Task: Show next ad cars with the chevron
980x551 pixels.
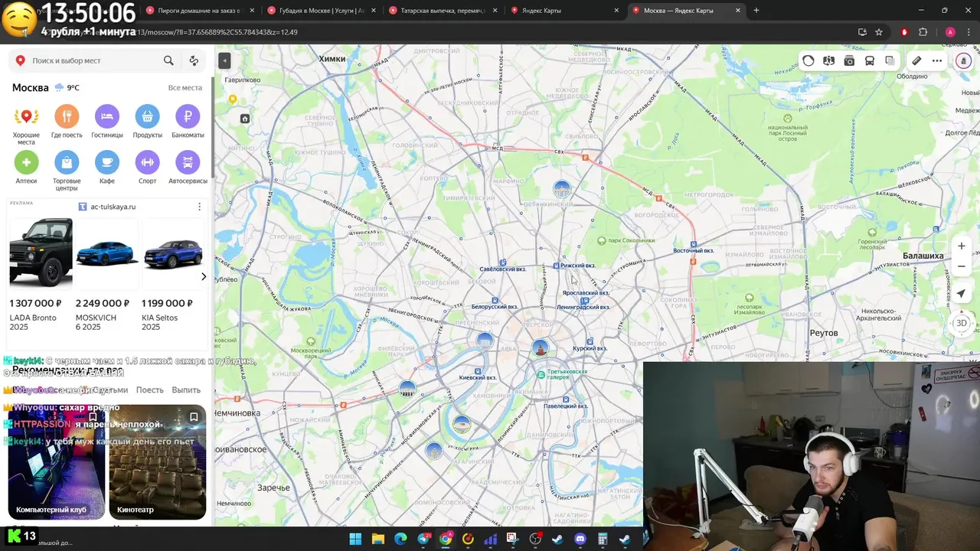Action: click(x=203, y=276)
